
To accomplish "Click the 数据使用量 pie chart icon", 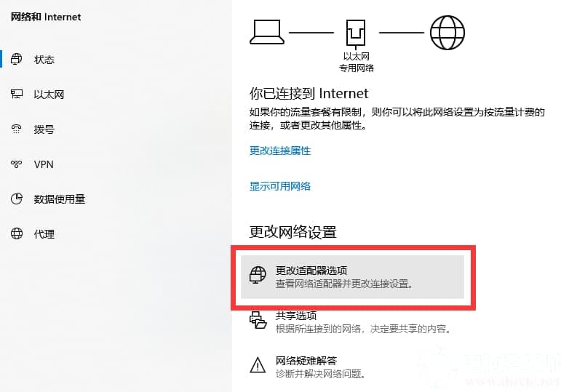I will point(17,199).
